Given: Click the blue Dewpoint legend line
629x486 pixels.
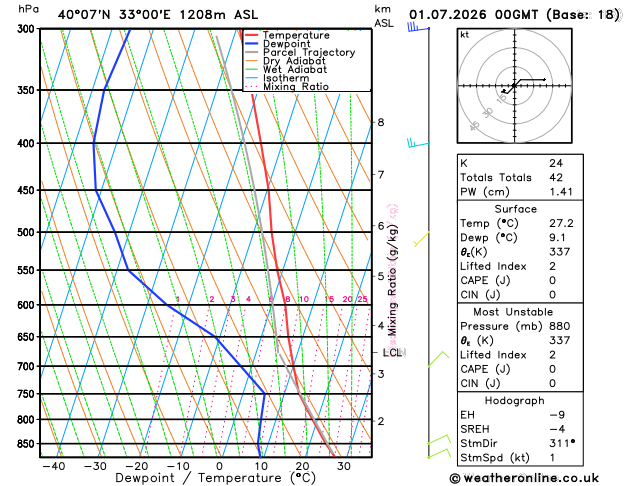Looking at the screenshot, I should click(251, 44).
